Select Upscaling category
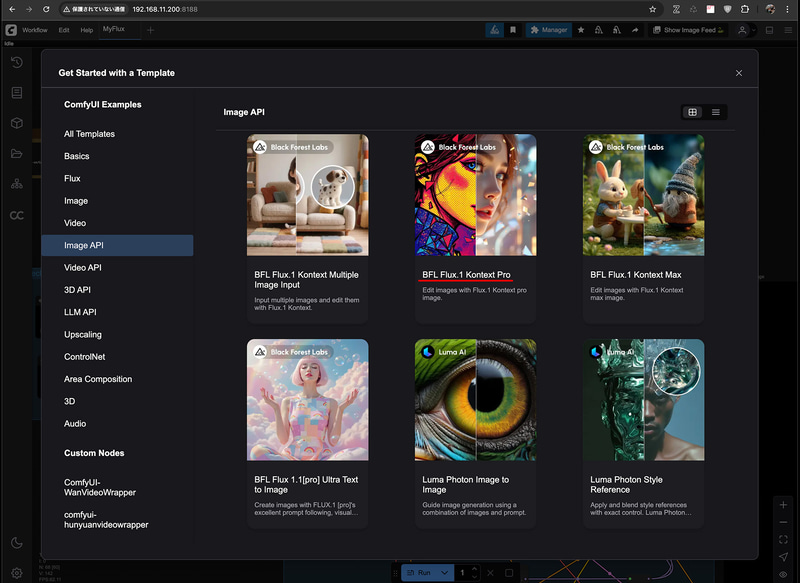This screenshot has height=583, width=800. coord(117,335)
